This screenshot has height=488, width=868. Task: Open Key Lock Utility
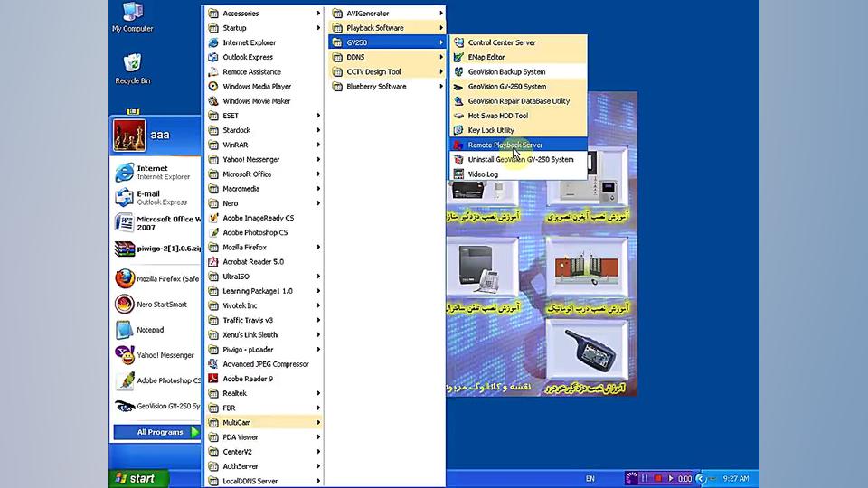(x=518, y=130)
